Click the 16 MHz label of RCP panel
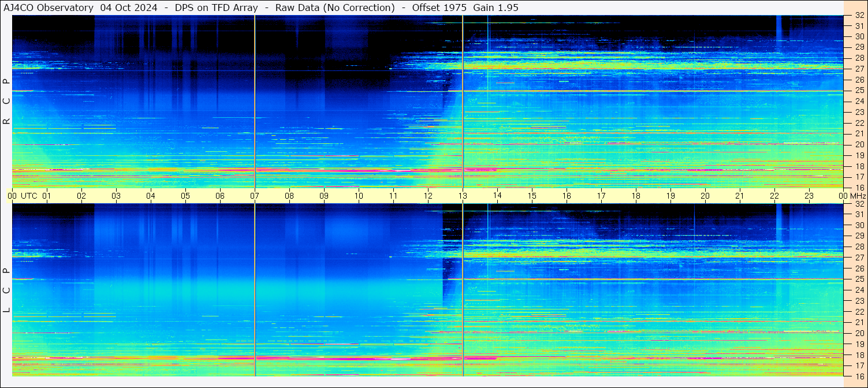This screenshot has height=388, width=868. pos(859,187)
